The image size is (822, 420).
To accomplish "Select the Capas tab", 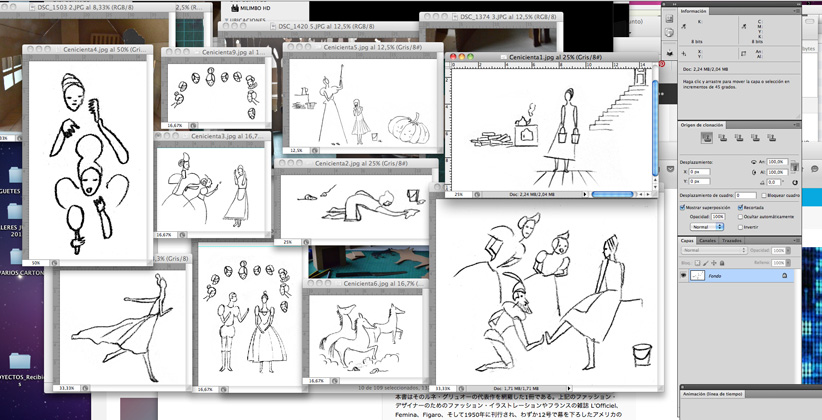I will tap(687, 241).
